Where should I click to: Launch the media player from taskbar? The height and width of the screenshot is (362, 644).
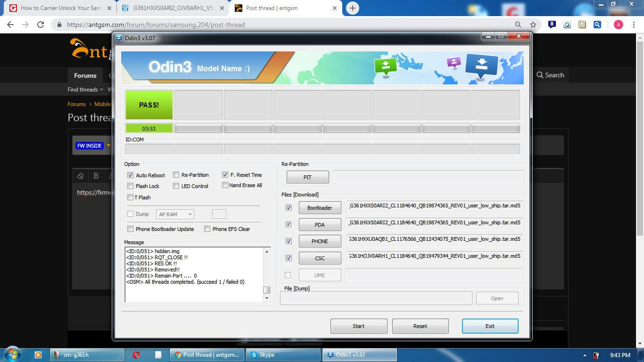(38, 354)
